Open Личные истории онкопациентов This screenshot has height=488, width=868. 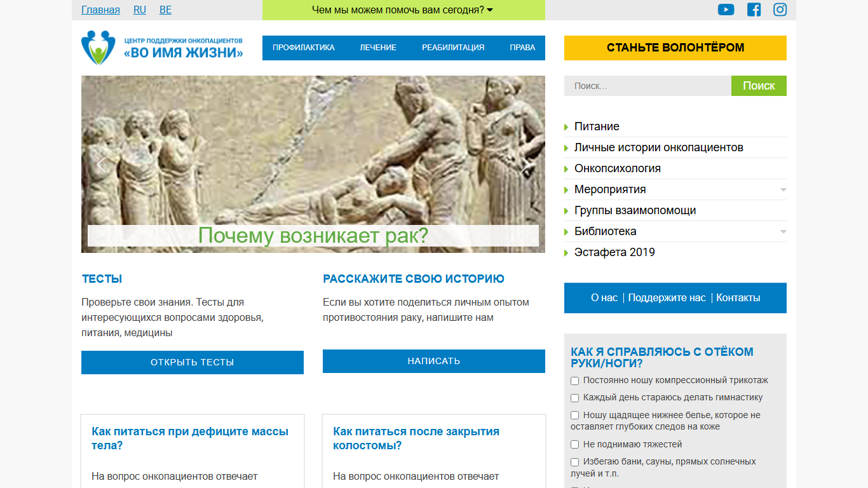[659, 147]
